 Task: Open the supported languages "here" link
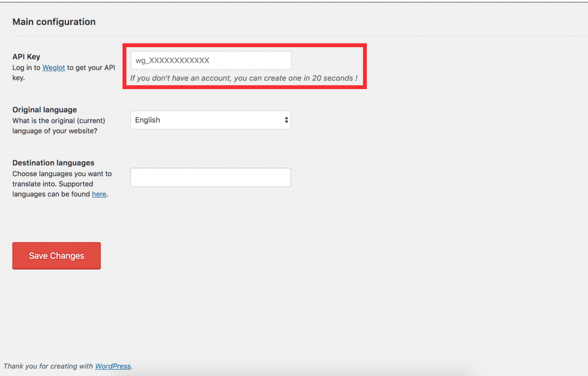[99, 194]
